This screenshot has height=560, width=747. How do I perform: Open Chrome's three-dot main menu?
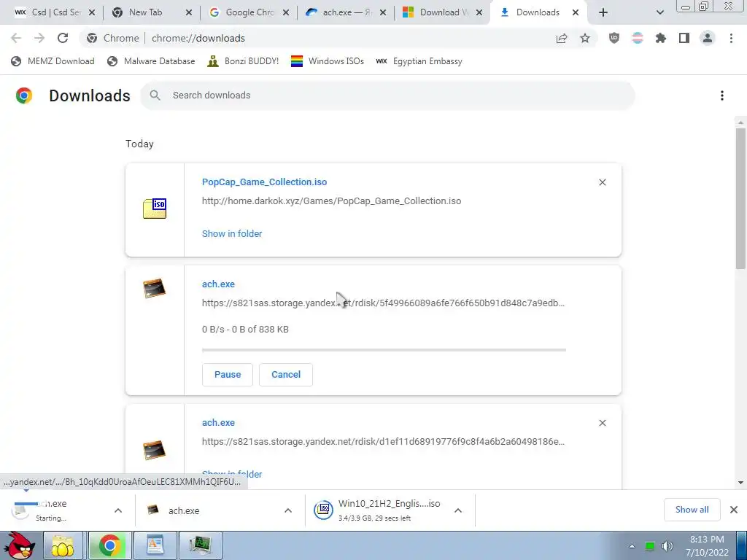click(x=731, y=38)
